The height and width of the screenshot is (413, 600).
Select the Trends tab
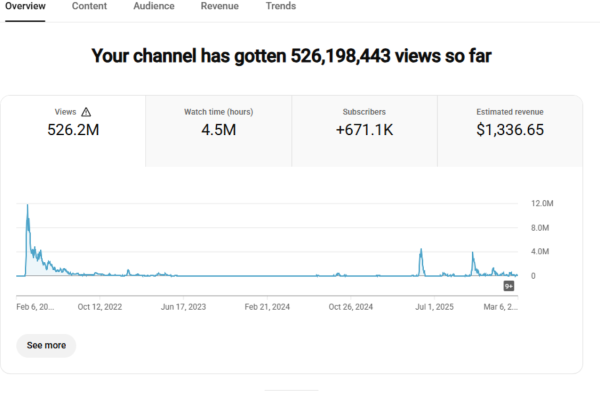click(280, 6)
